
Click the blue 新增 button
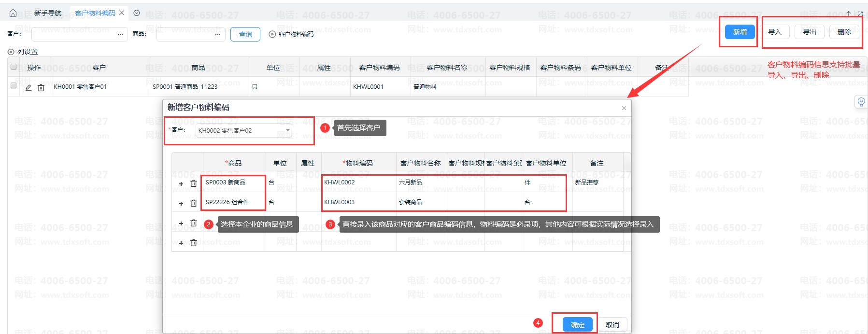point(740,32)
